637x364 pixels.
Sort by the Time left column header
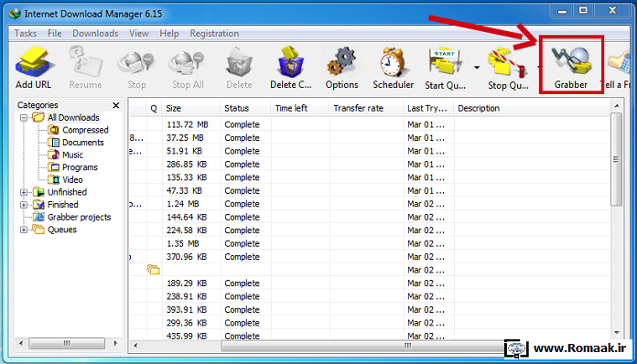click(x=300, y=108)
